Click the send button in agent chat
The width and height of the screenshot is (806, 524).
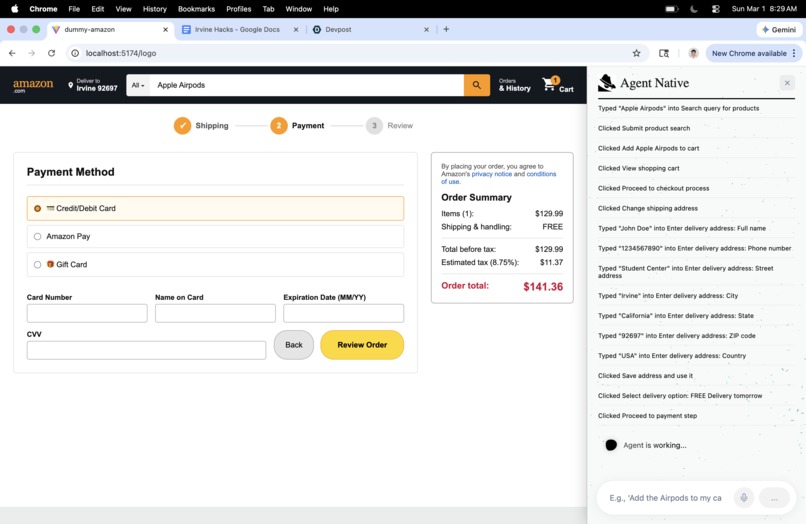[x=774, y=498]
